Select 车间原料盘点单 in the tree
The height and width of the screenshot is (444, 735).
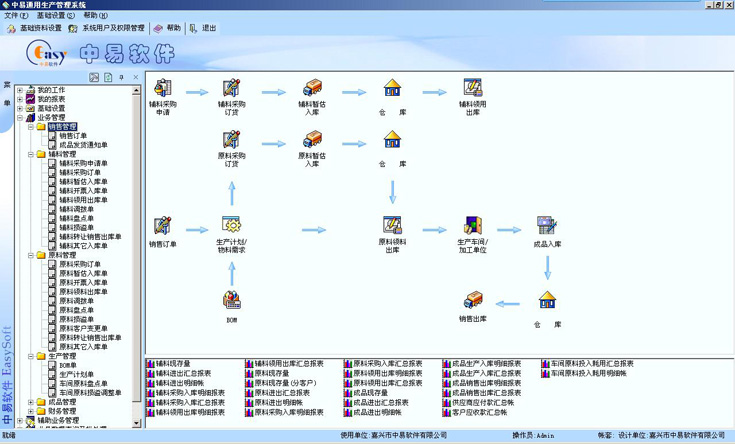pyautogui.click(x=83, y=384)
